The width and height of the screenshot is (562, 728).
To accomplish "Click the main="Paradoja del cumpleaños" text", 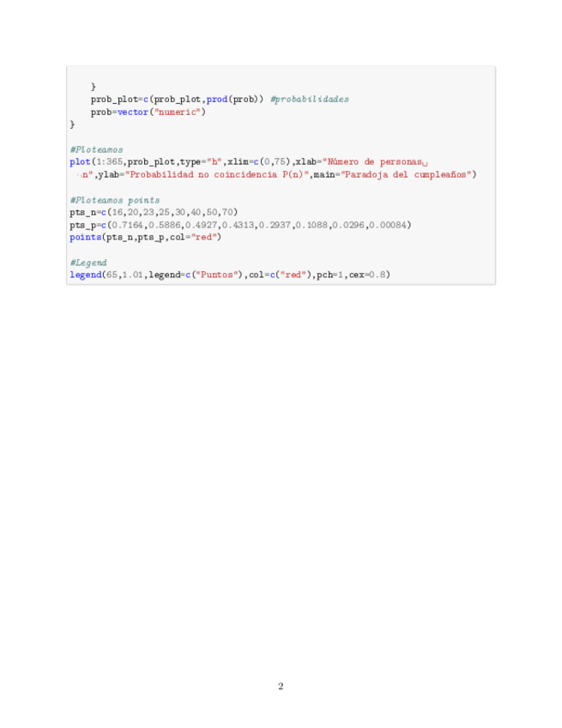I will point(395,174).
